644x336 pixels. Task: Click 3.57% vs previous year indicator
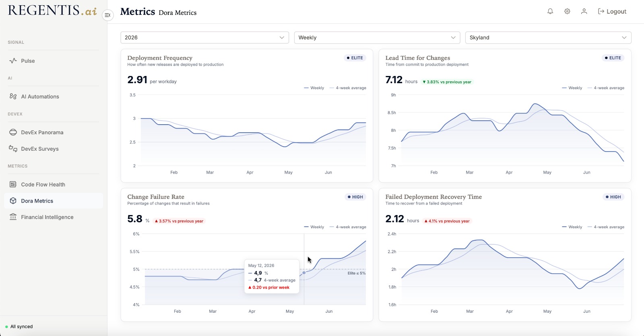tap(180, 221)
